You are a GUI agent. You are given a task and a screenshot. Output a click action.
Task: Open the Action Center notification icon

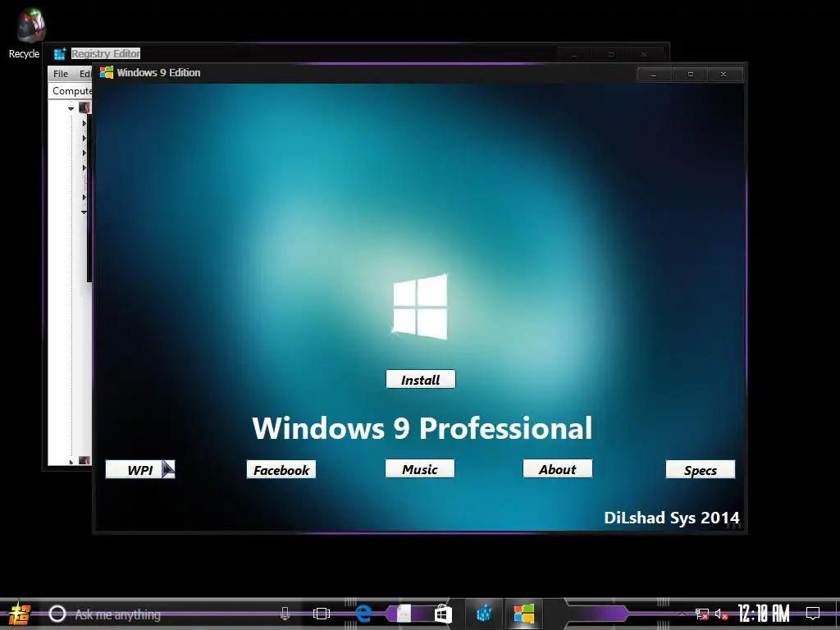point(813,614)
